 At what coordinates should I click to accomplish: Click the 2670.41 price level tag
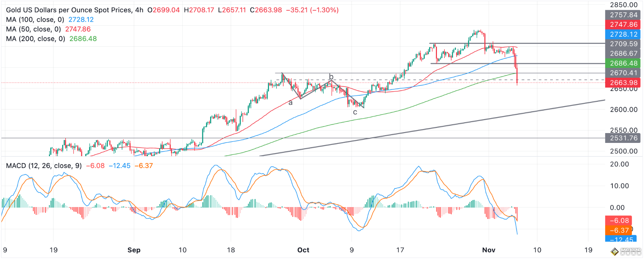[623, 73]
